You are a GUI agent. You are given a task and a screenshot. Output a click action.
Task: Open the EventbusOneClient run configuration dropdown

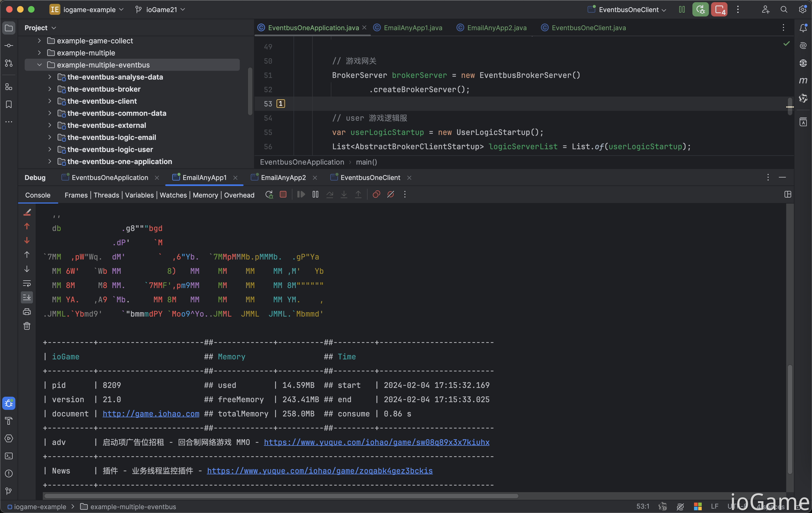pos(627,9)
